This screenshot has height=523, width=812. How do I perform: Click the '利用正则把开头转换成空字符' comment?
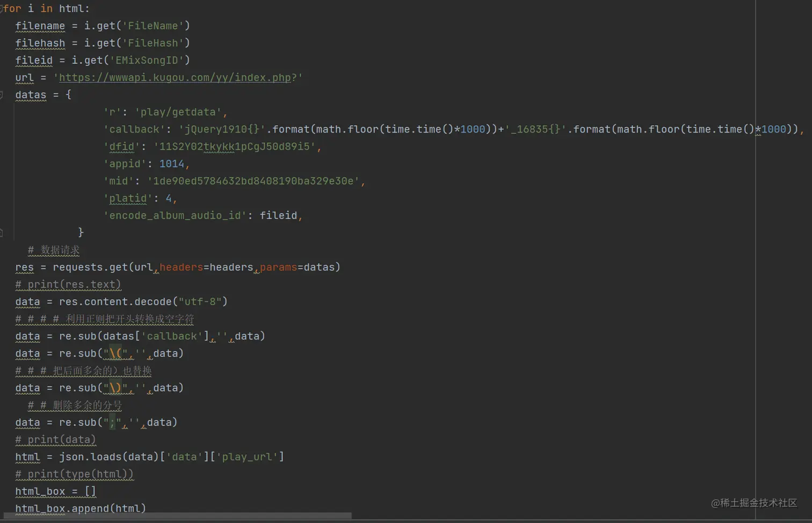pyautogui.click(x=105, y=319)
